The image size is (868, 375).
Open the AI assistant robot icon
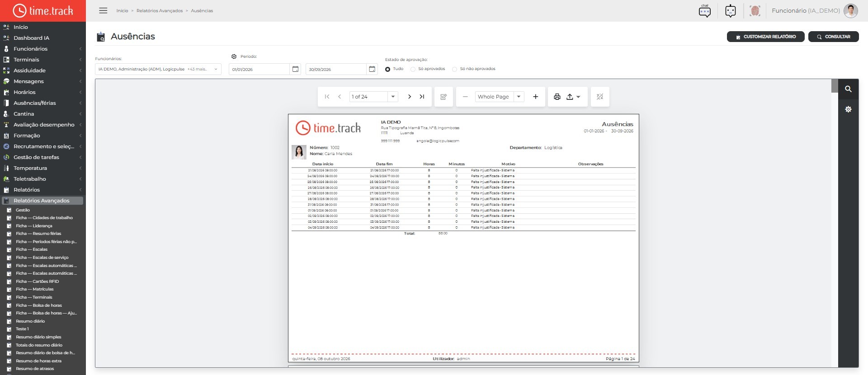[x=731, y=10]
